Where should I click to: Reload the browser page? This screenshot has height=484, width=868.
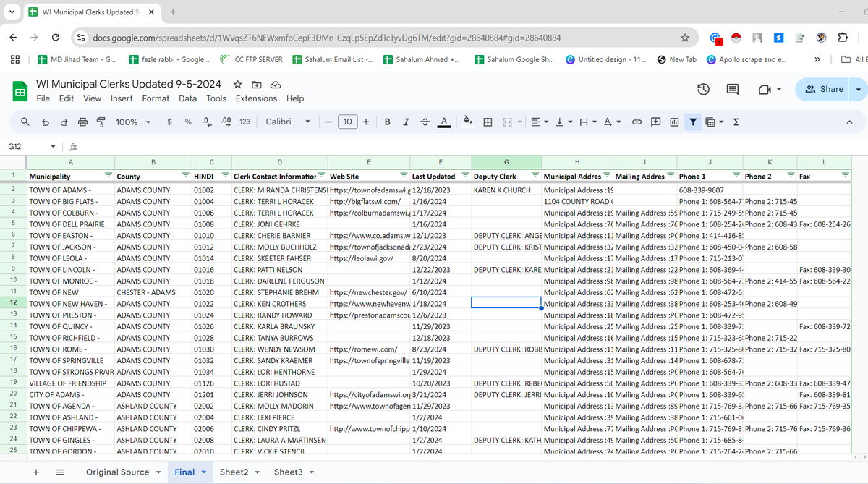pyautogui.click(x=56, y=38)
